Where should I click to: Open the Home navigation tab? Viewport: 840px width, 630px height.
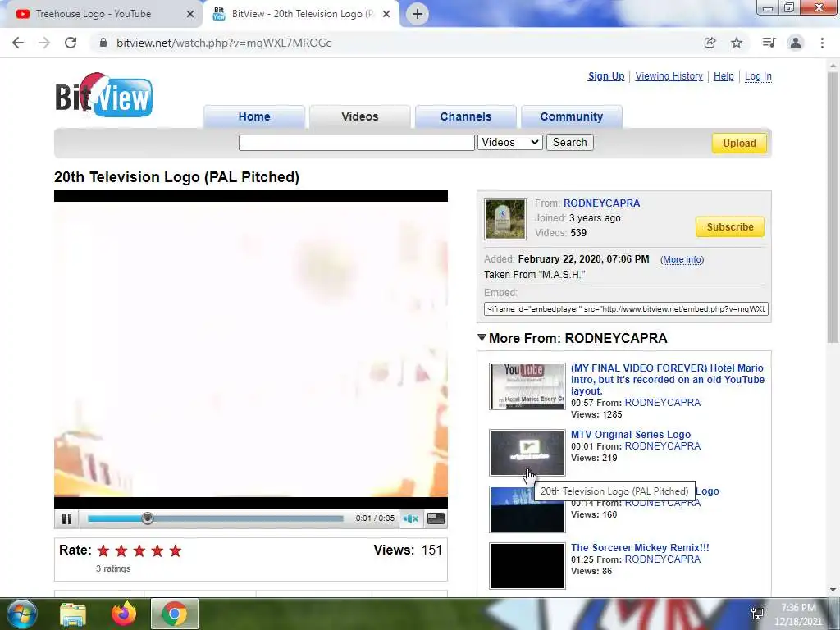(254, 116)
